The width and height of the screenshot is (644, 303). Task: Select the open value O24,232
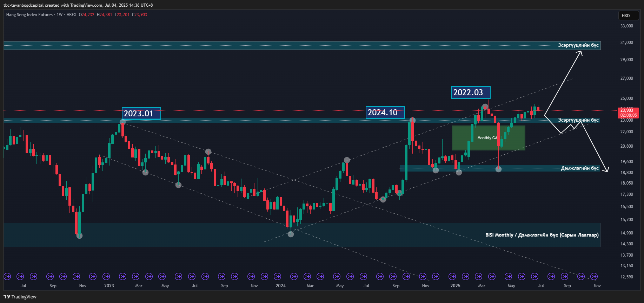[x=86, y=15]
